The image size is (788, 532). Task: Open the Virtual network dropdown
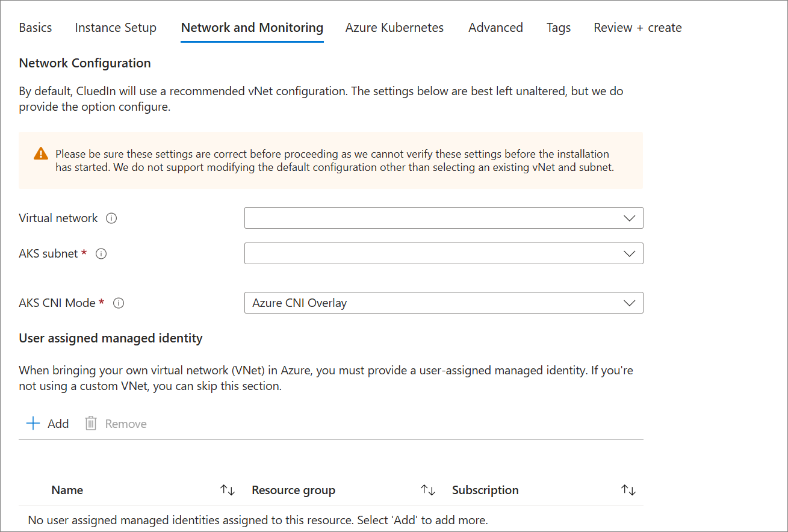click(x=444, y=218)
